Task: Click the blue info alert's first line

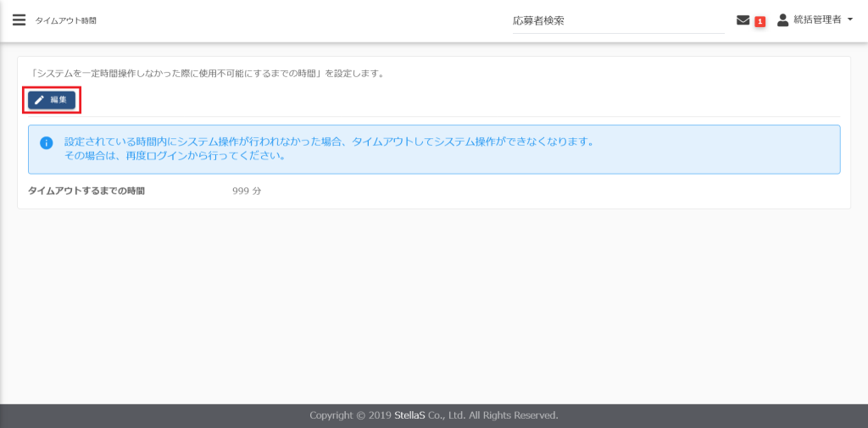Action: pos(329,142)
